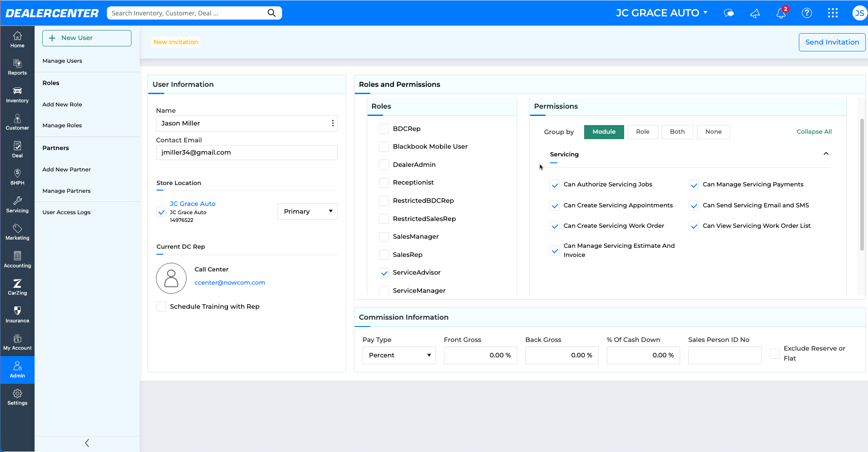
Task: Check the DealerAdmin role
Action: [x=384, y=165]
